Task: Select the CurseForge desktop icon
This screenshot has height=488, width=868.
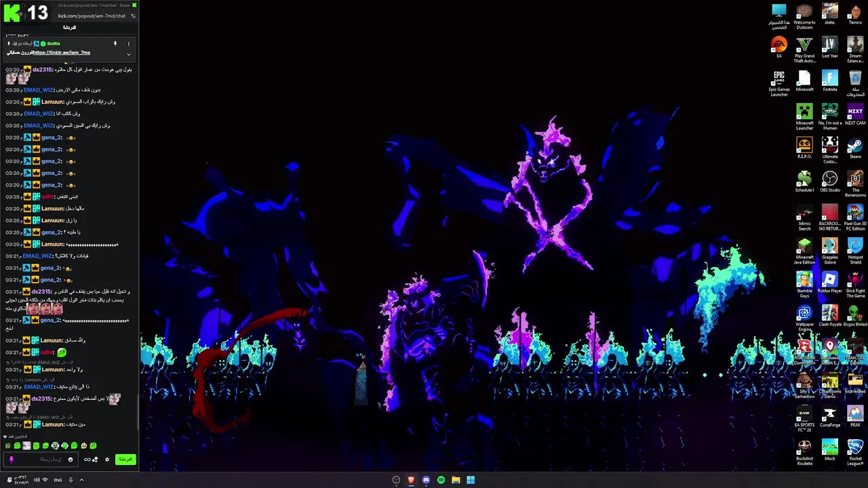Action: click(x=830, y=416)
